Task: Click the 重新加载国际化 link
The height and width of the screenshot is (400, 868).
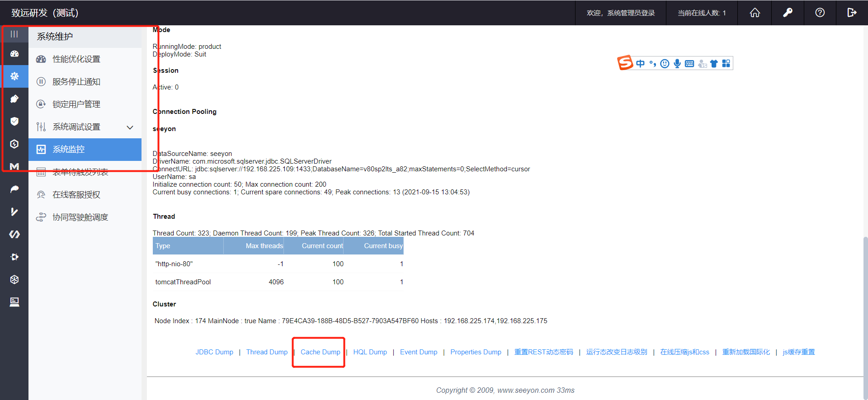Action: (746, 352)
